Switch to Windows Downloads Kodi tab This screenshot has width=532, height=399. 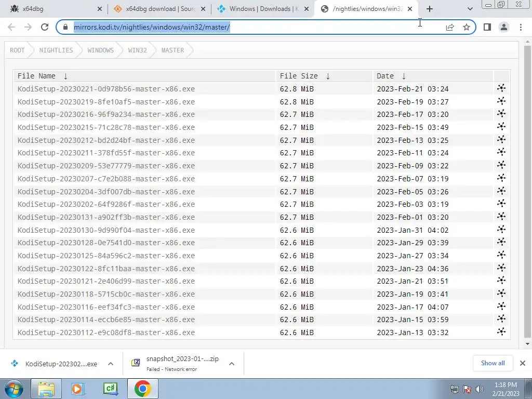tap(263, 9)
